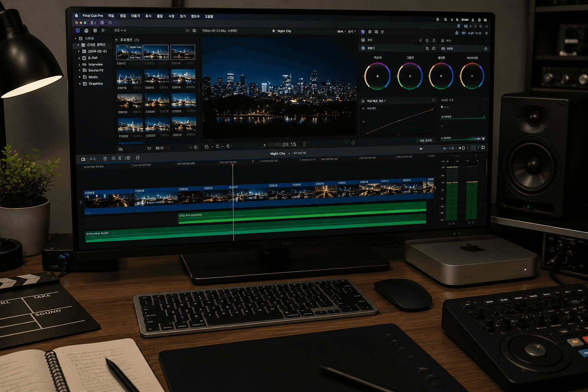Click the clip appearance icon in browser header
The height and width of the screenshot is (392, 588).
[188, 31]
